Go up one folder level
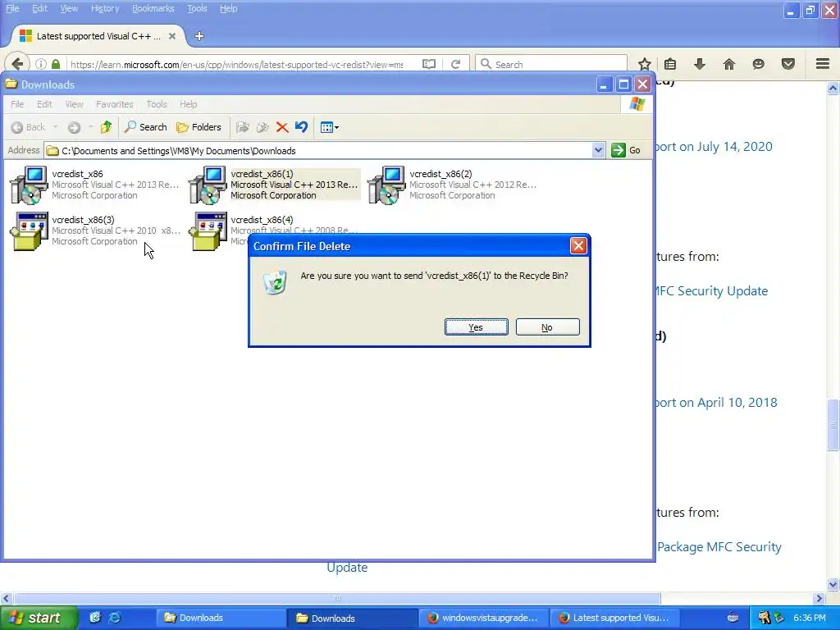Screen dimensions: 840x630 [106, 127]
